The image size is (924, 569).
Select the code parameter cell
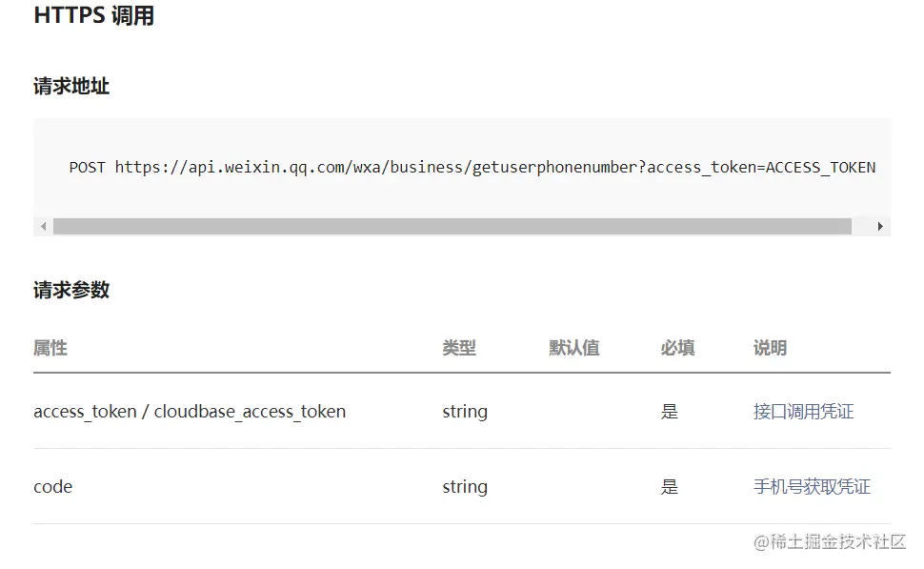point(53,486)
